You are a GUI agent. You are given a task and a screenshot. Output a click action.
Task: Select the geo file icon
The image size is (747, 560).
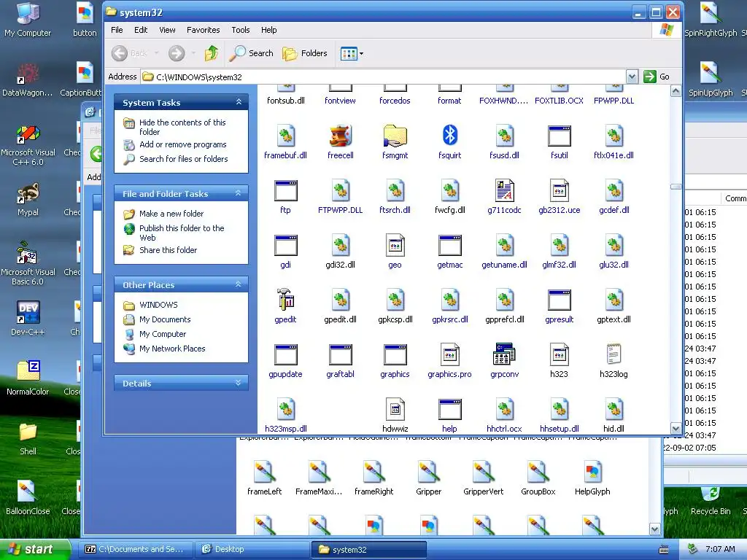395,245
